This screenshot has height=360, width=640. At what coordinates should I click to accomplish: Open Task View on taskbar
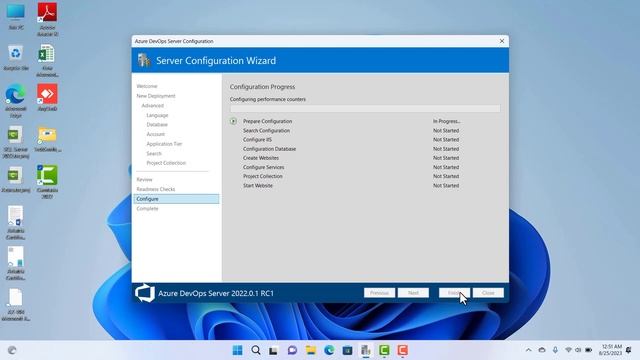pyautogui.click(x=273, y=350)
